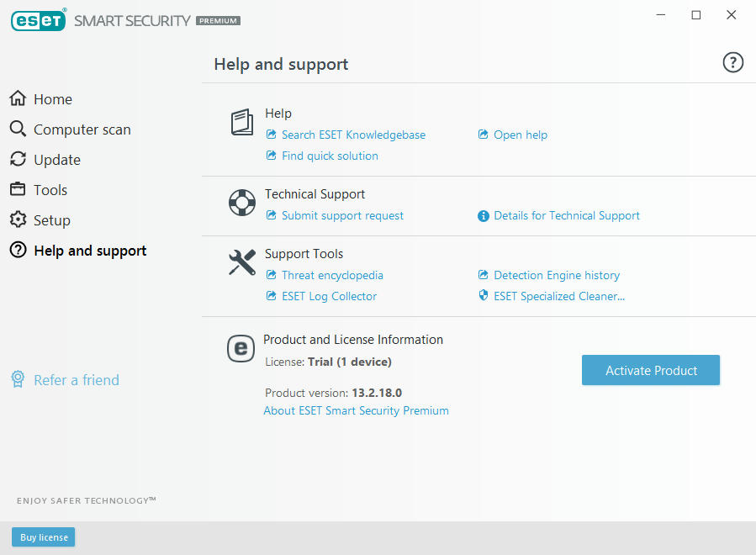The width and height of the screenshot is (756, 555).
Task: Click the Product version 13.2.18.0 text
Action: (333, 393)
